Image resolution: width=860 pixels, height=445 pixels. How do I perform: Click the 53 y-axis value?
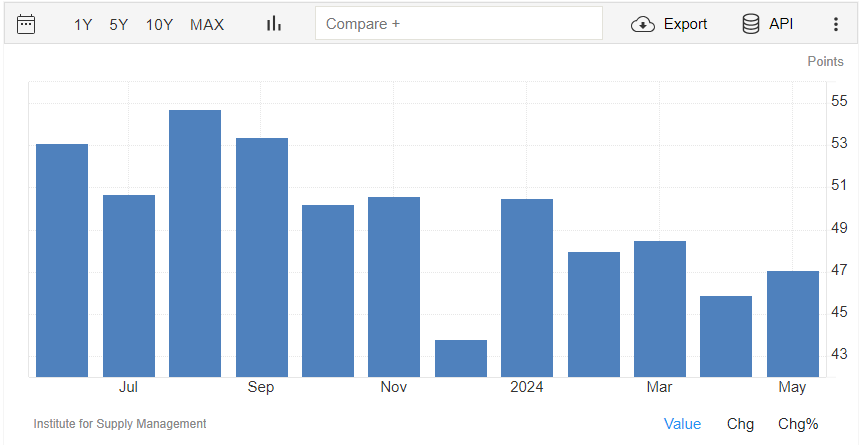[x=839, y=144]
